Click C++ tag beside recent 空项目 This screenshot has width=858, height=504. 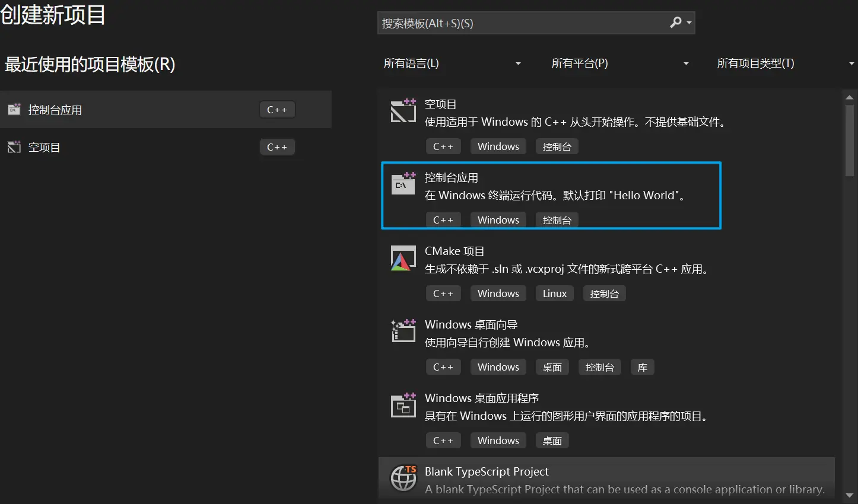(x=277, y=147)
